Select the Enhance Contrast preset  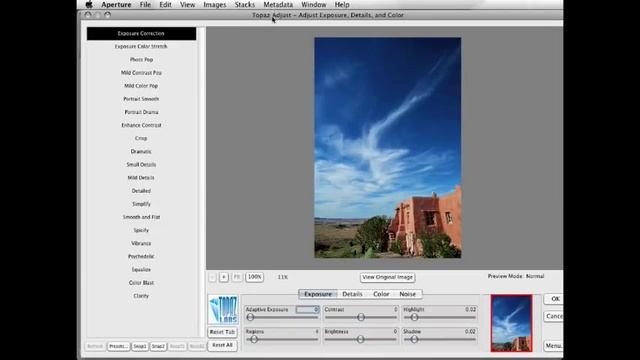(141, 125)
